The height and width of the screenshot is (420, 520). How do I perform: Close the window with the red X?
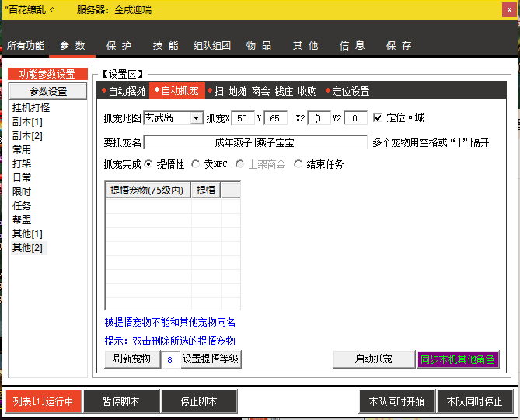pos(509,9)
